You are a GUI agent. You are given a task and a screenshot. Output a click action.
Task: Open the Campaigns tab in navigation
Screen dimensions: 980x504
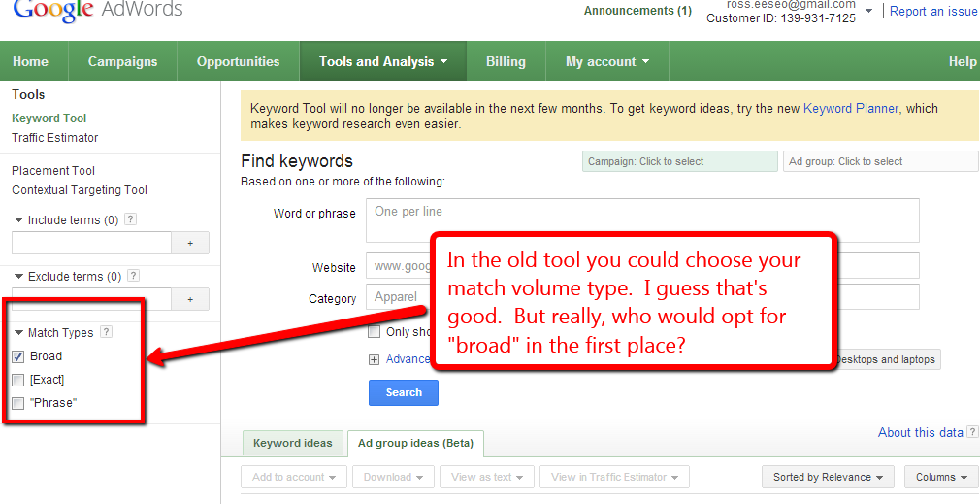point(122,61)
